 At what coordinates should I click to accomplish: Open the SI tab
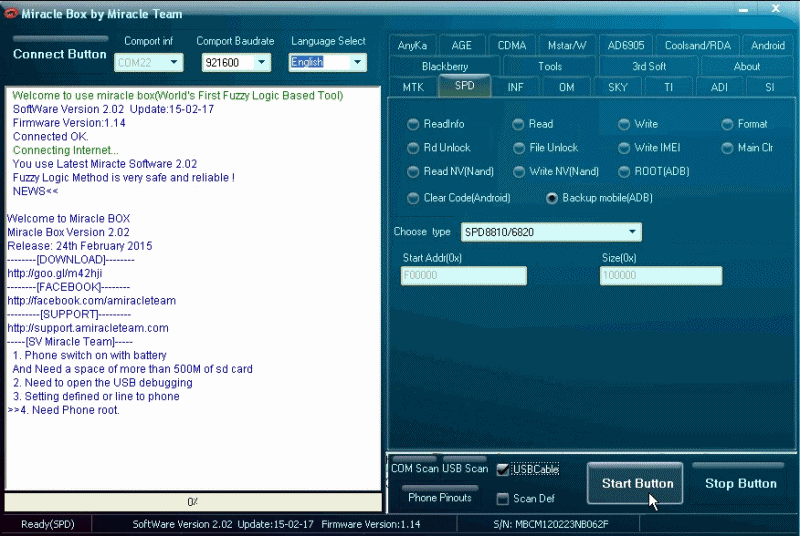pos(769,87)
